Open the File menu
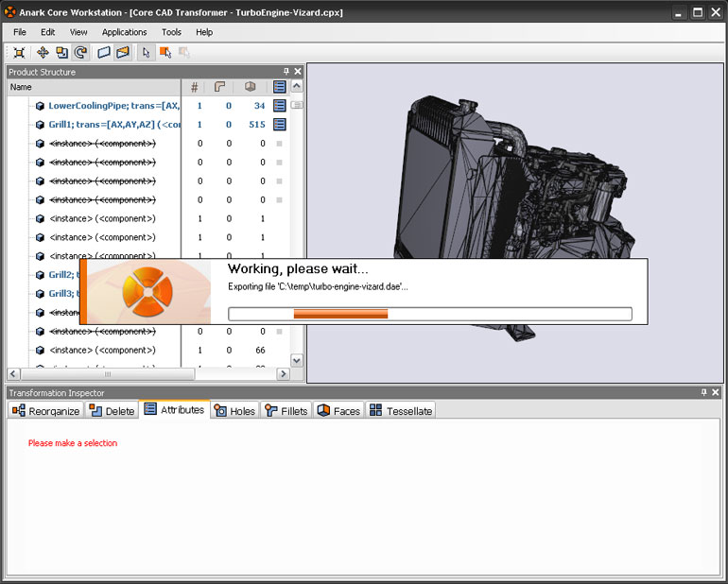Image resolution: width=728 pixels, height=584 pixels. (20, 32)
